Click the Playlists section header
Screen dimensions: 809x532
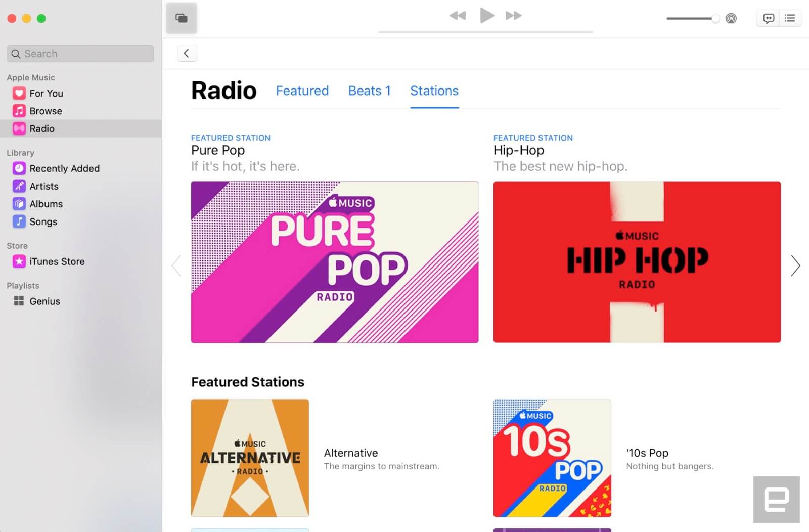pyautogui.click(x=23, y=285)
